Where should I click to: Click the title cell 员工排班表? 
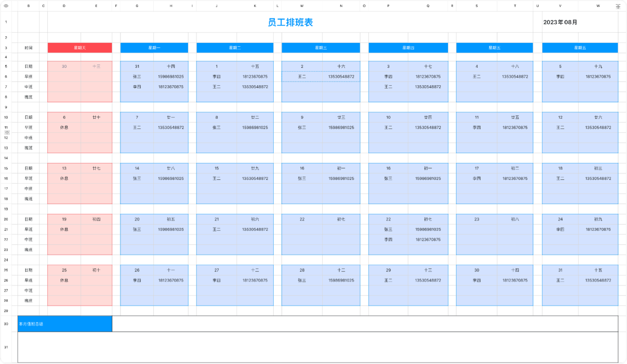click(290, 22)
